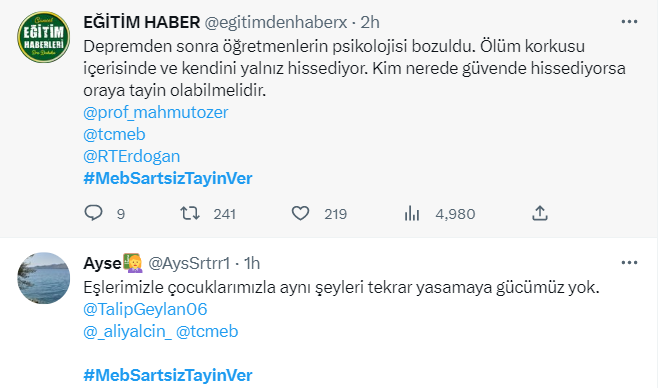Screen dimensions: 660x388
Task: Open @_aliyalcin_ mention
Action: pyautogui.click(x=128, y=331)
